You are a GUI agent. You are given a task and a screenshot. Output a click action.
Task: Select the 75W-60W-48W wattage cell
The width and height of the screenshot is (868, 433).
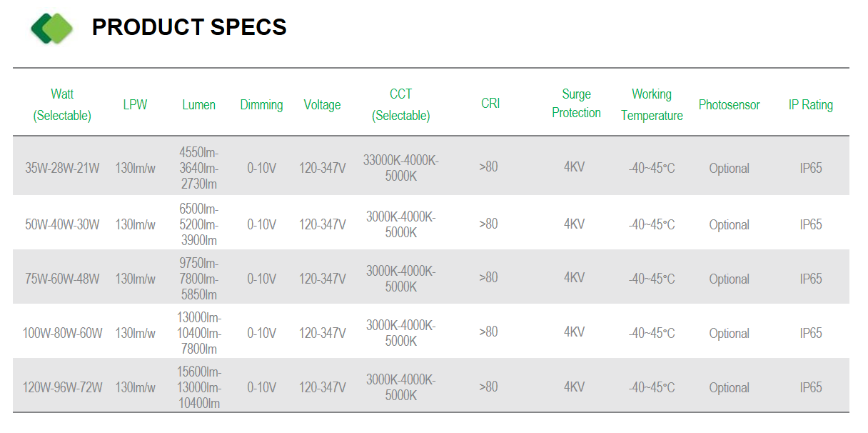[62, 279]
